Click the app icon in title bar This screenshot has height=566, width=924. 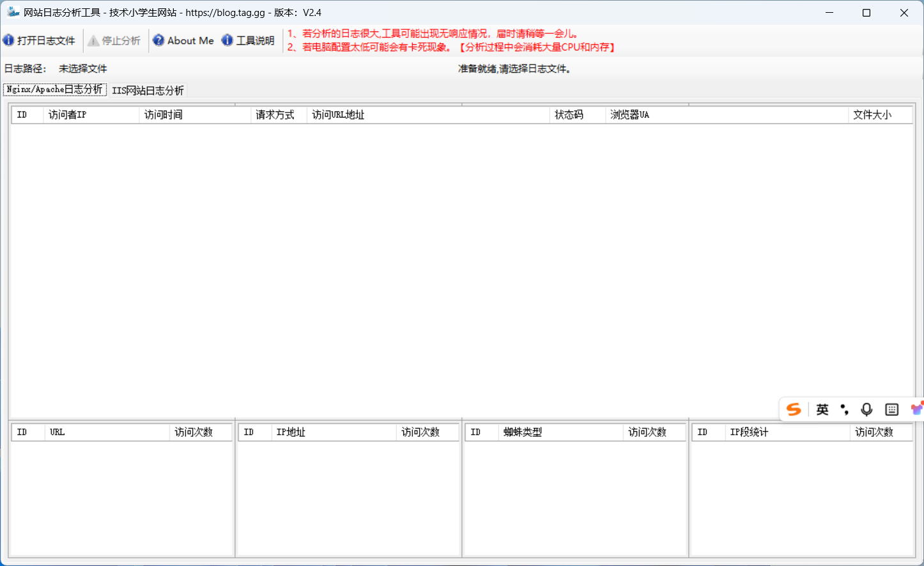coord(13,12)
